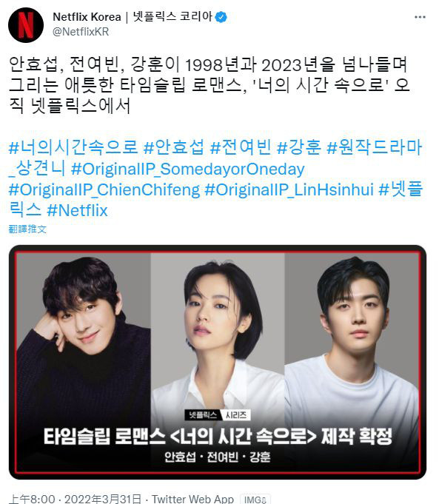Open hashtag #OriginalIP_LinHsinhui
This screenshot has width=439, height=504.
tap(289, 189)
